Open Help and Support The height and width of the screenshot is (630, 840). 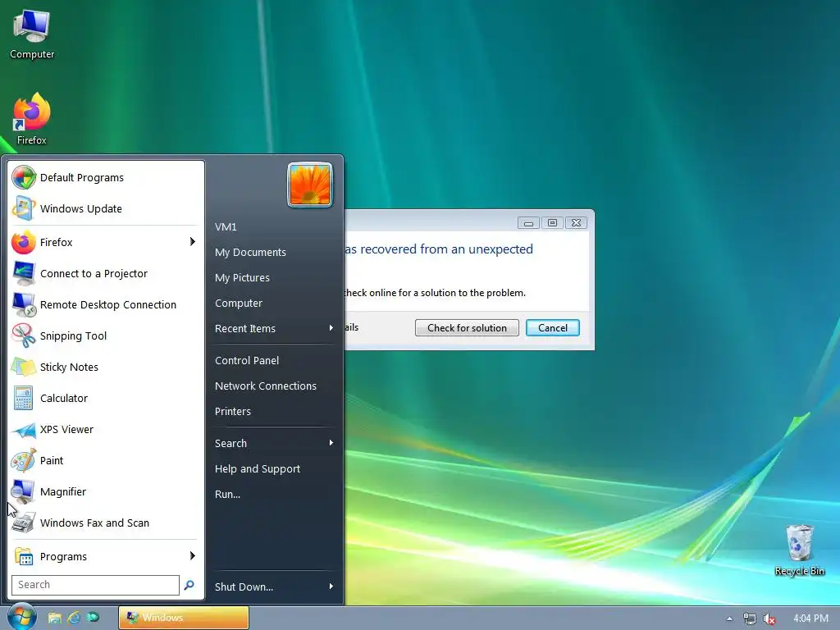click(x=257, y=468)
